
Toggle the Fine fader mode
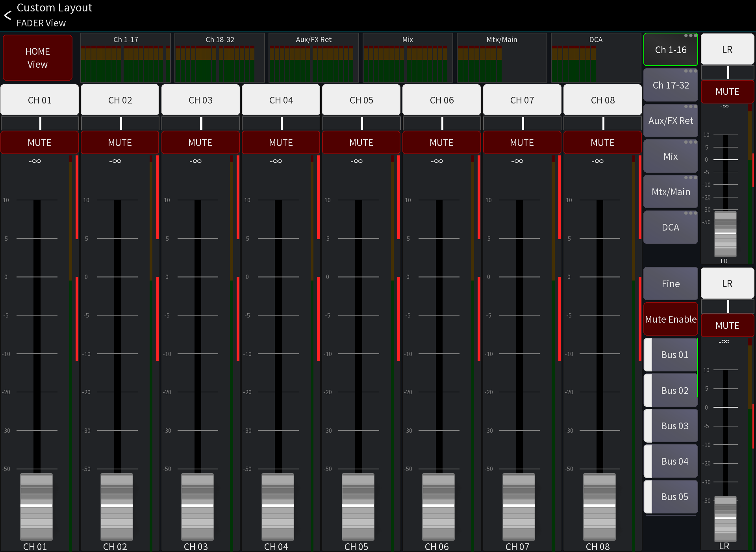tap(671, 284)
